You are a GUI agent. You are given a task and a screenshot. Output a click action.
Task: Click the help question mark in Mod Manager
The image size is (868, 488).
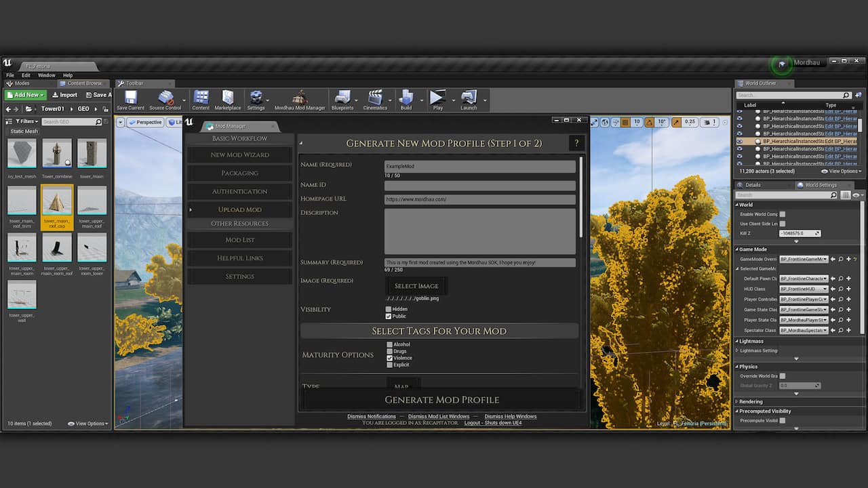pos(576,143)
